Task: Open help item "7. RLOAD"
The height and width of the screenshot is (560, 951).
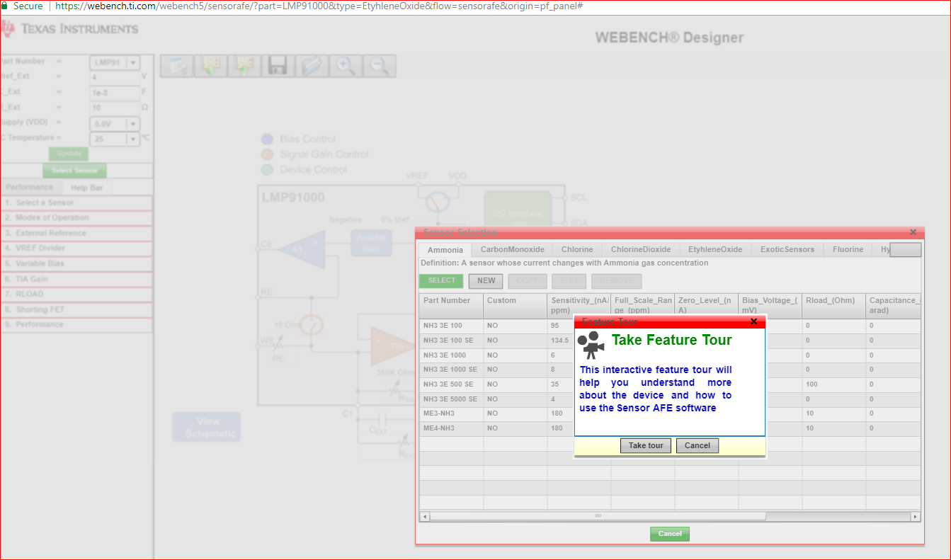Action: [76, 295]
